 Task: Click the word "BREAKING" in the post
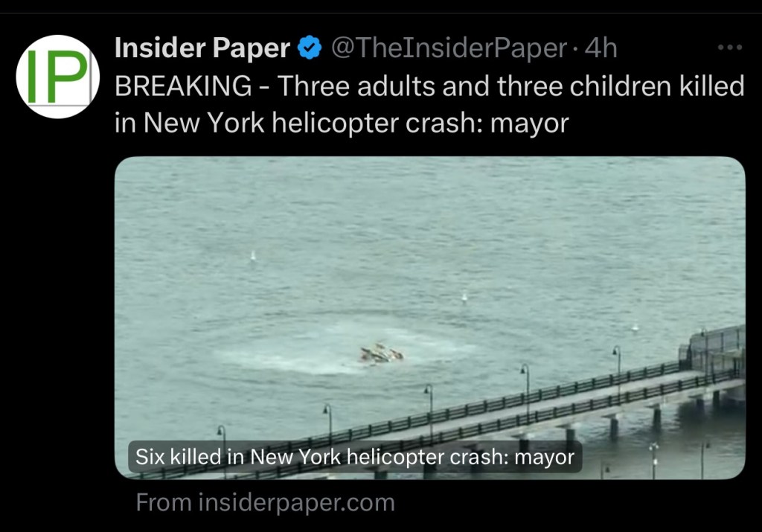[x=183, y=86]
